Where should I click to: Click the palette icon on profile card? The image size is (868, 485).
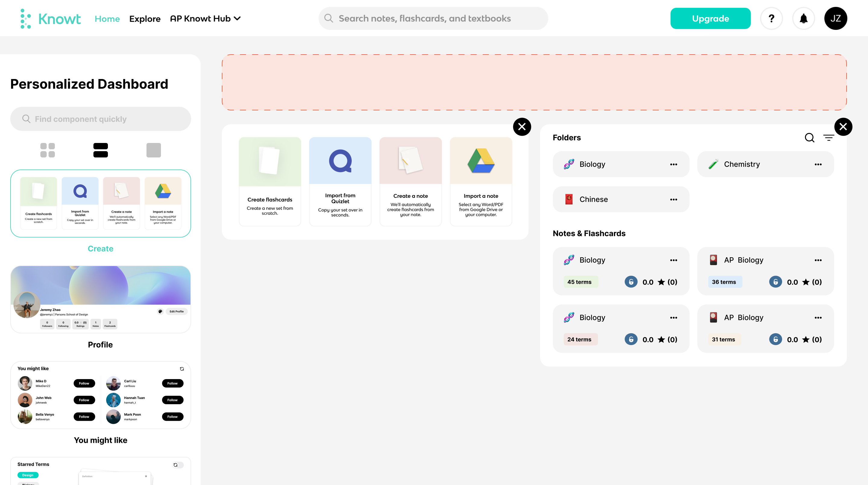coord(160,311)
